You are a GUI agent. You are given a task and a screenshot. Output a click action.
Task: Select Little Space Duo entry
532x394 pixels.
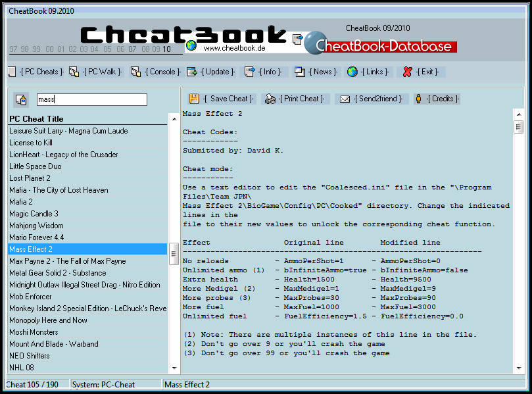tap(87, 166)
